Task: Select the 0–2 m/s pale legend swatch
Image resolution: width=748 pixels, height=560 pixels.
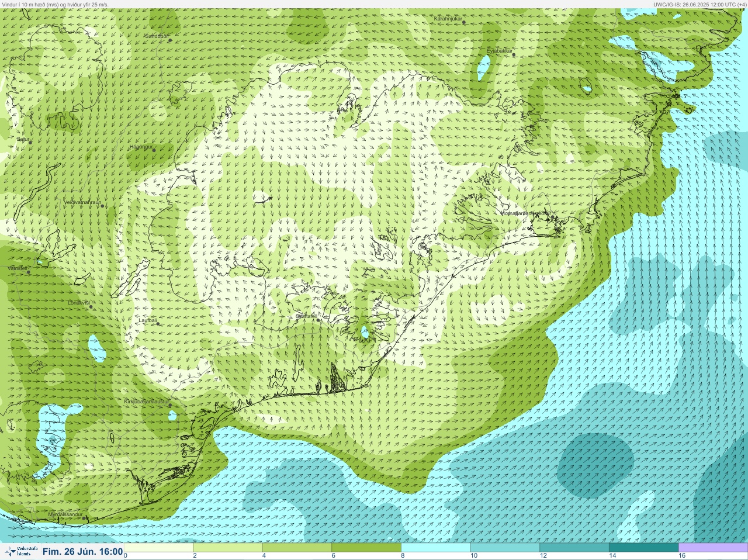Action: click(x=158, y=548)
